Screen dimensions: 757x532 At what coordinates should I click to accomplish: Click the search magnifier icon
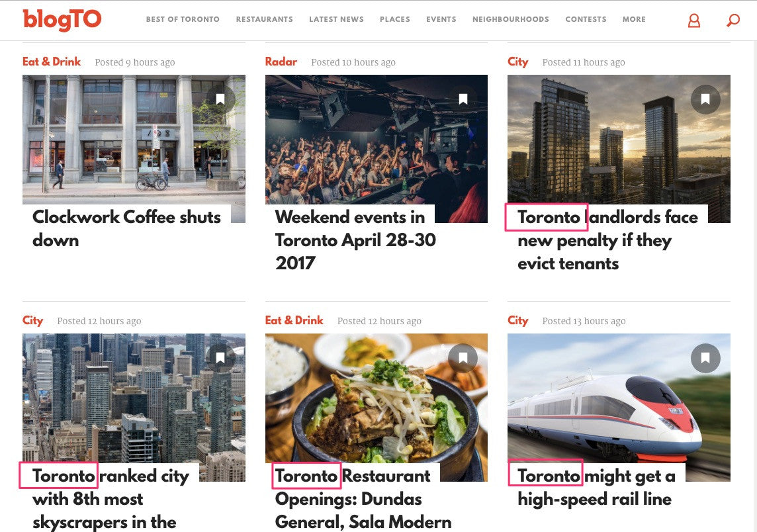click(733, 21)
